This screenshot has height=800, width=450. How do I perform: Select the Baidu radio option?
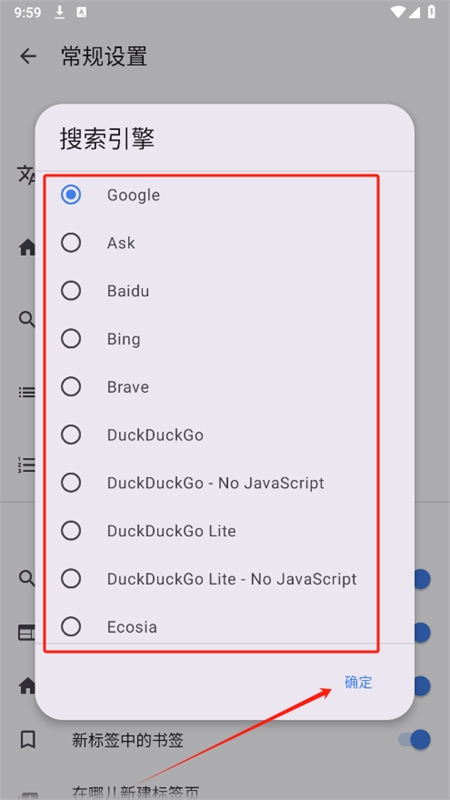pos(71,291)
